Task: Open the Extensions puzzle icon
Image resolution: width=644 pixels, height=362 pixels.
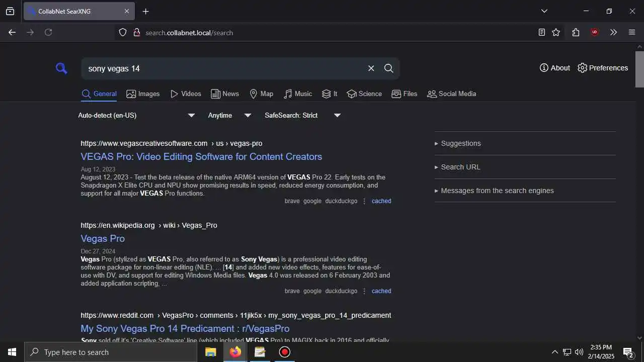Action: tap(576, 32)
